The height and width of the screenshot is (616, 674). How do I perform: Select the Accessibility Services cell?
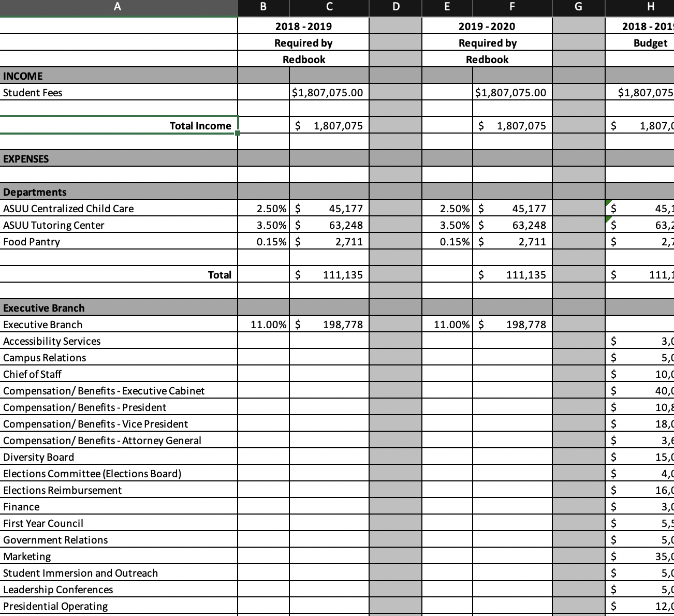pos(119,341)
